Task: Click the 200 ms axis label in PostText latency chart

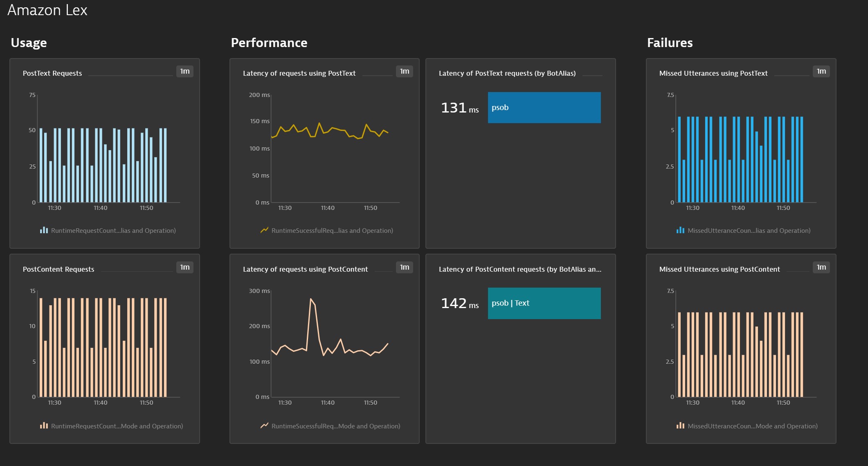Action: 259,95
